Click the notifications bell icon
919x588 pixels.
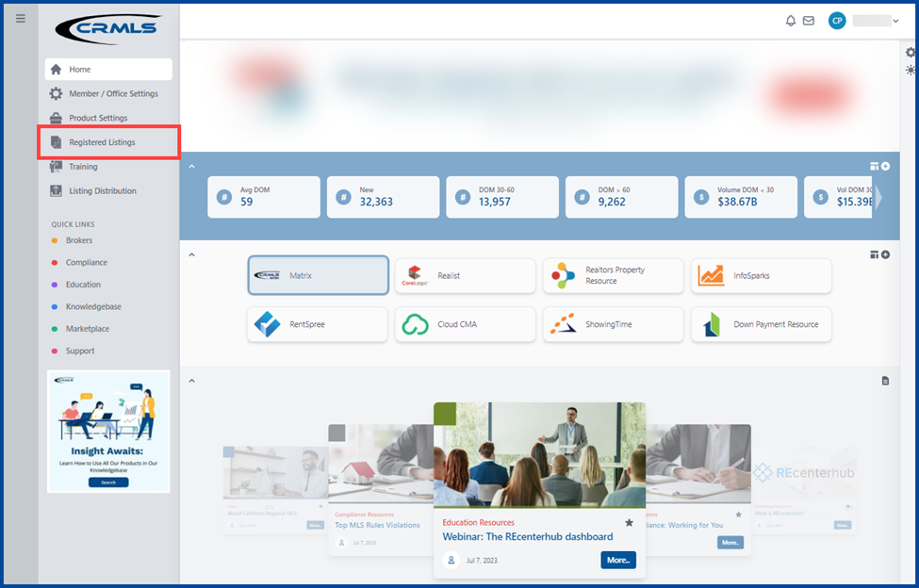coord(791,21)
